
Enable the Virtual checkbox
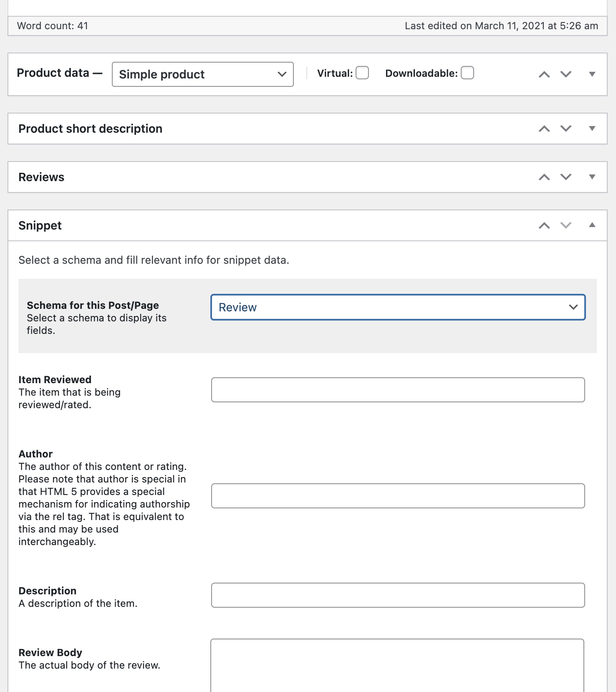(362, 73)
